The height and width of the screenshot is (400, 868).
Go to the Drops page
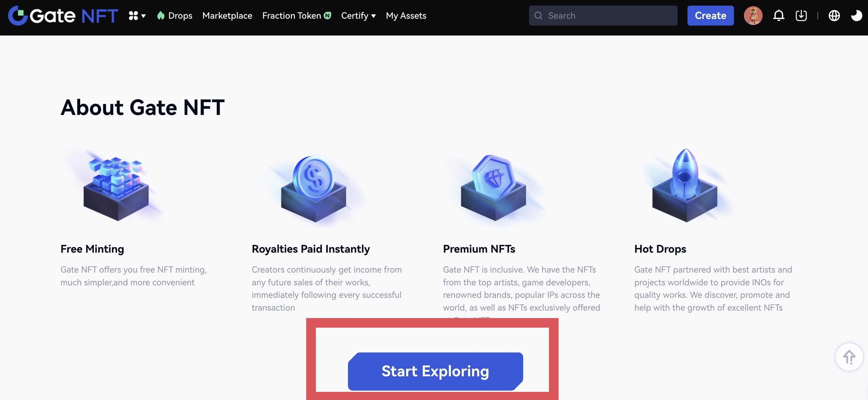click(x=175, y=16)
